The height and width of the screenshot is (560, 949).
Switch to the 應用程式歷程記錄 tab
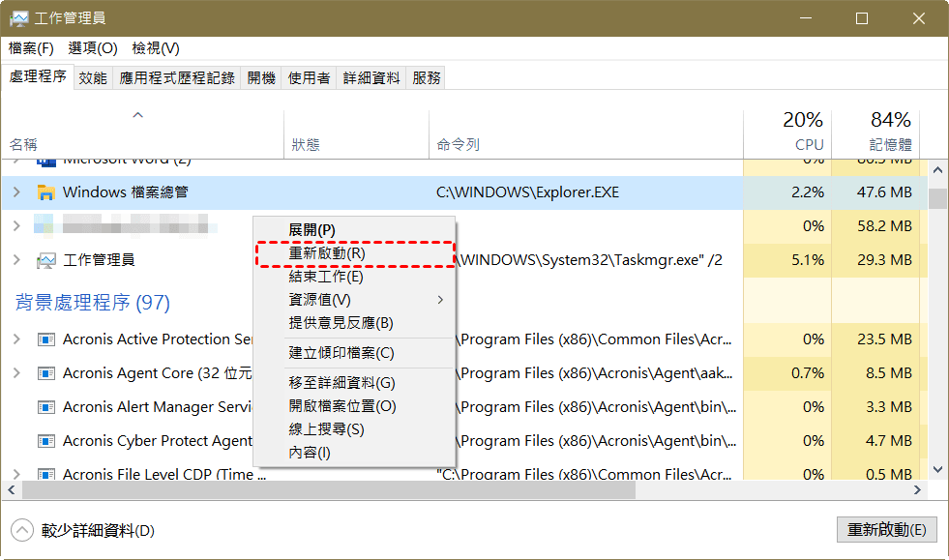coord(177,78)
